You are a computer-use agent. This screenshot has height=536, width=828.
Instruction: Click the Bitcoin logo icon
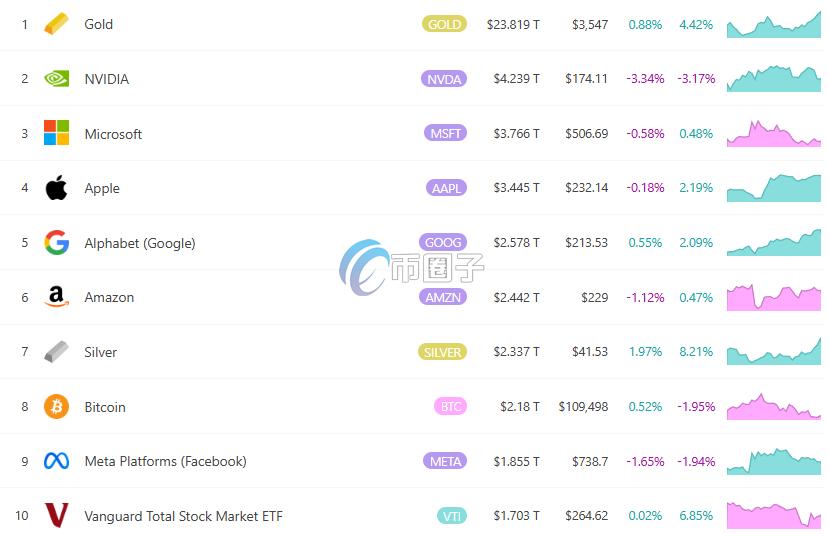click(57, 407)
